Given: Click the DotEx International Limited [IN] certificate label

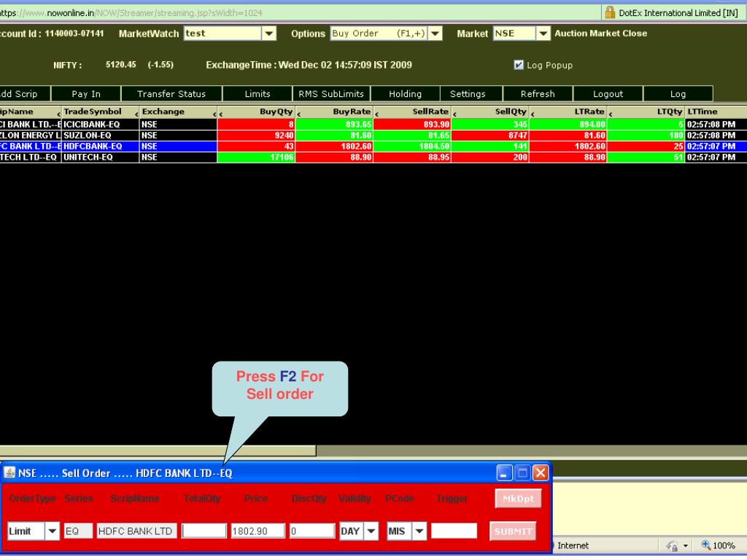Looking at the screenshot, I should tap(678, 13).
